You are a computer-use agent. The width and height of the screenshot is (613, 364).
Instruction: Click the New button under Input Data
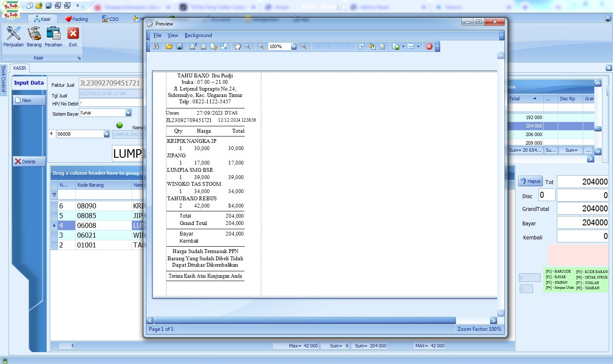29,100
